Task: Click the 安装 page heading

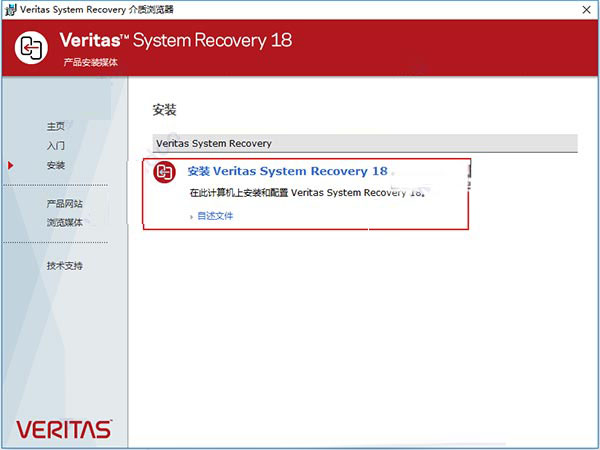Action: pyautogui.click(x=165, y=110)
